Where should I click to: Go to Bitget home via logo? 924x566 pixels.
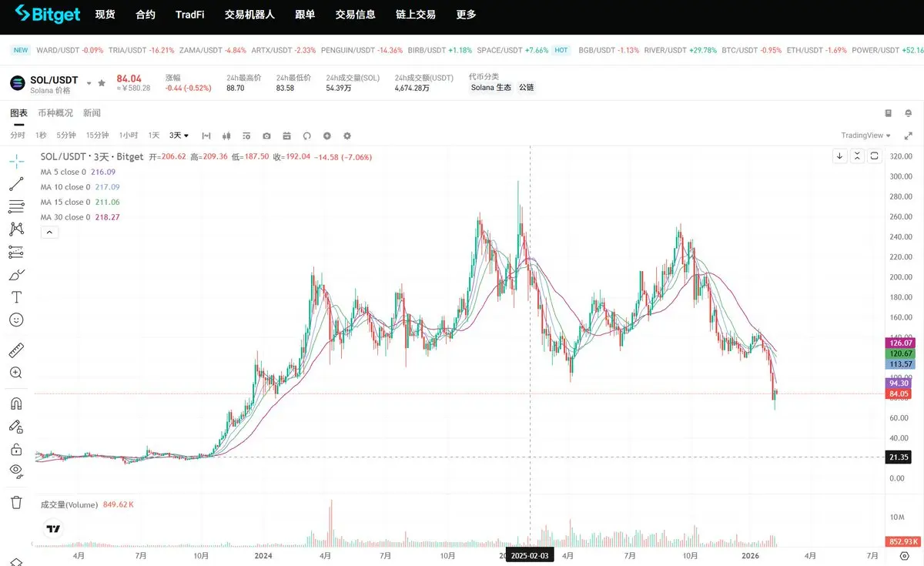pos(46,14)
